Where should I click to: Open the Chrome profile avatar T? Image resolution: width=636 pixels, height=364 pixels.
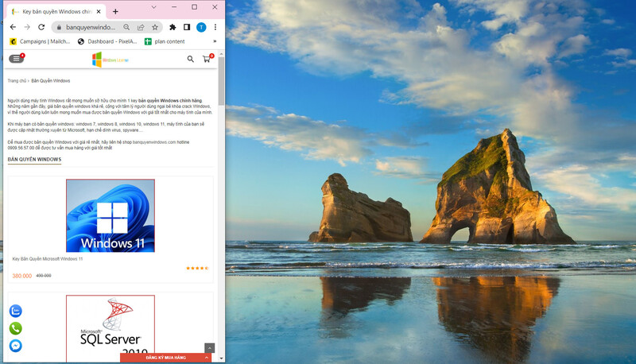point(201,27)
